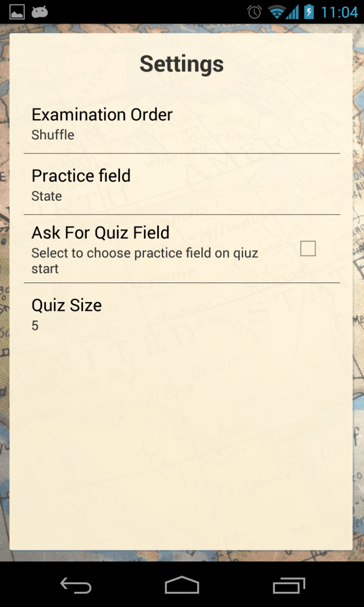Tap the picture notification icon
Screen dimensions: 364x607
[x=17, y=12]
